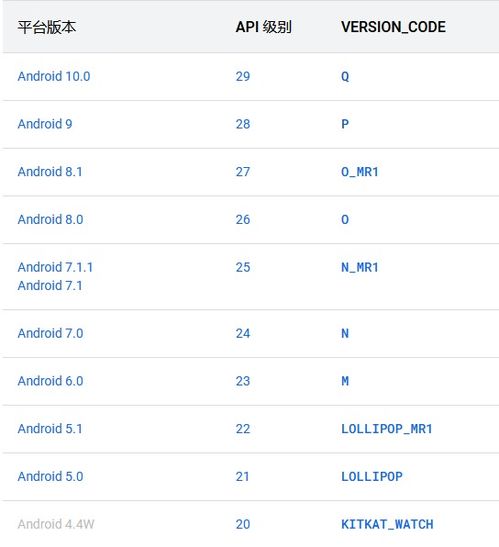Open the Android 9 platform link
Image resolution: width=499 pixels, height=547 pixels.
point(45,124)
